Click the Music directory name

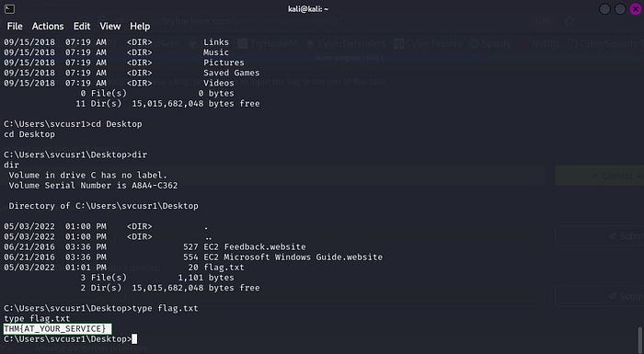pyautogui.click(x=216, y=52)
